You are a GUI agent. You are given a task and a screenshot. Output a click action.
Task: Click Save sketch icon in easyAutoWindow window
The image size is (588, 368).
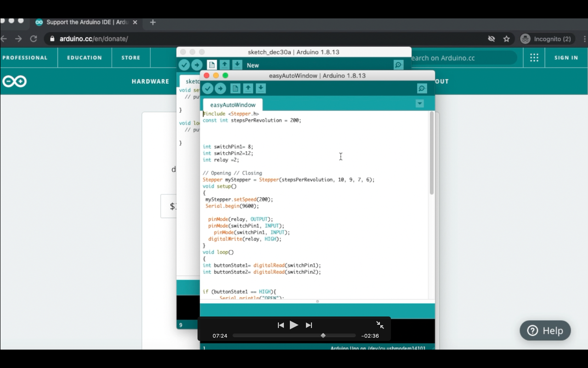[x=261, y=88]
